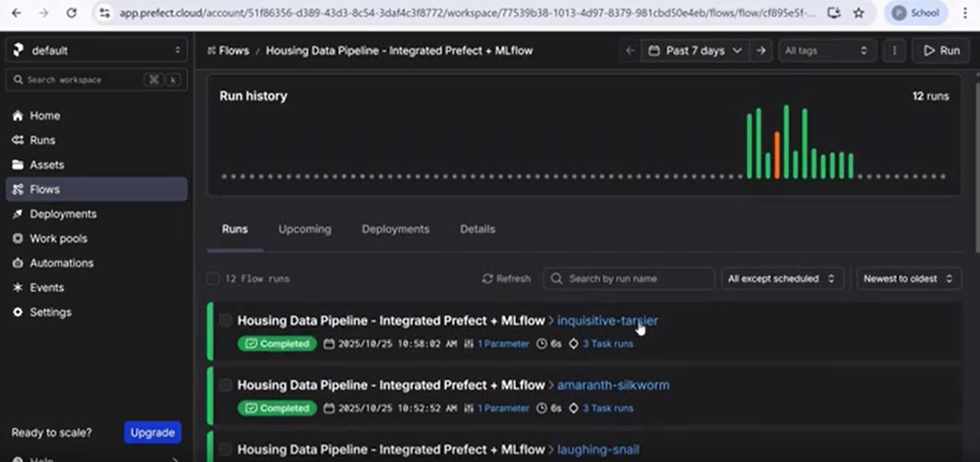980x462 pixels.
Task: Open the Assets section
Action: 47,165
